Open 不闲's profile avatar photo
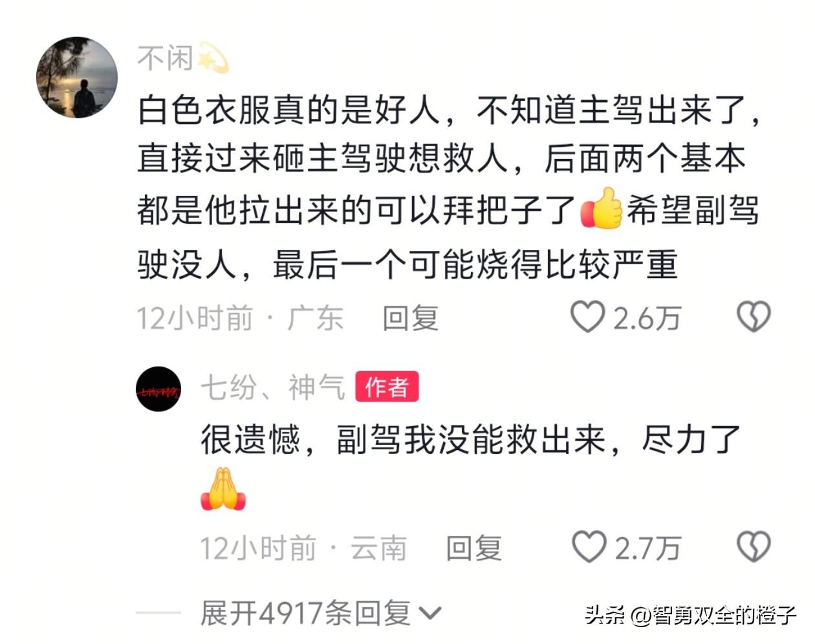This screenshot has width=815, height=644. coord(77,78)
